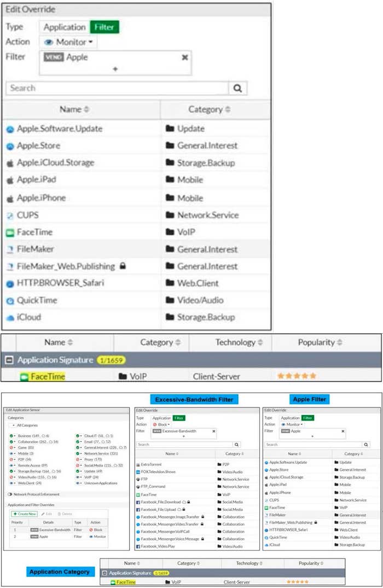Click popularity stars in large FaceTime signature row
The height and width of the screenshot is (588, 383).
pyautogui.click(x=297, y=376)
